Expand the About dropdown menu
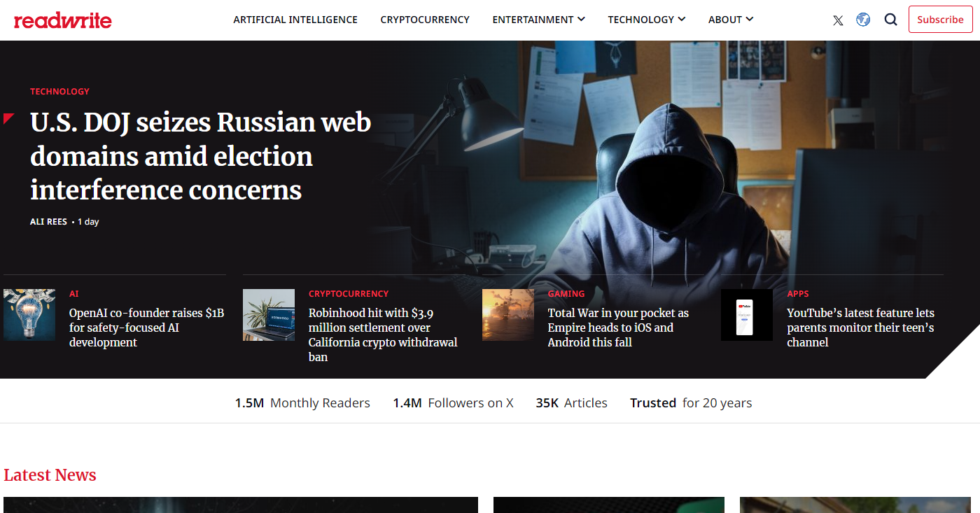980x513 pixels. 730,20
